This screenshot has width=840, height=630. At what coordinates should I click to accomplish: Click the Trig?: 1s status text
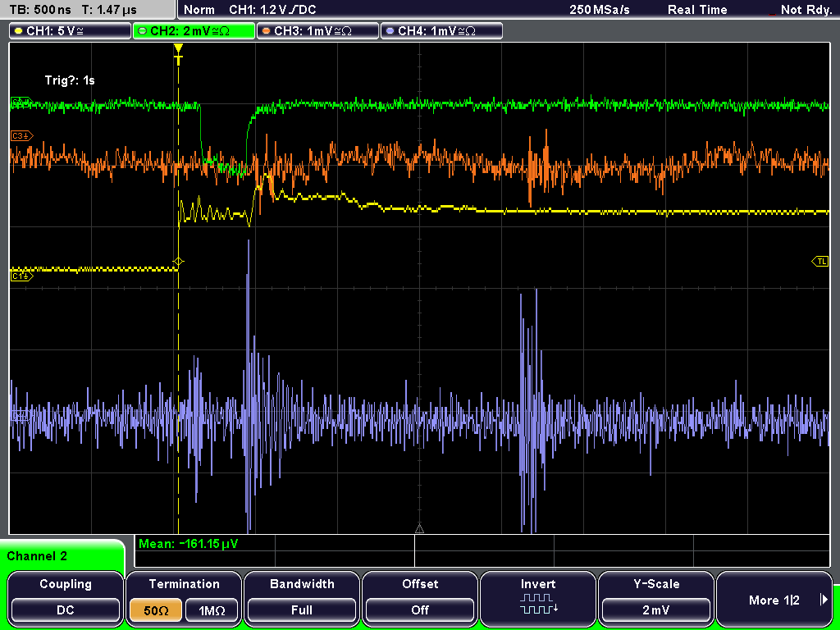tap(70, 80)
